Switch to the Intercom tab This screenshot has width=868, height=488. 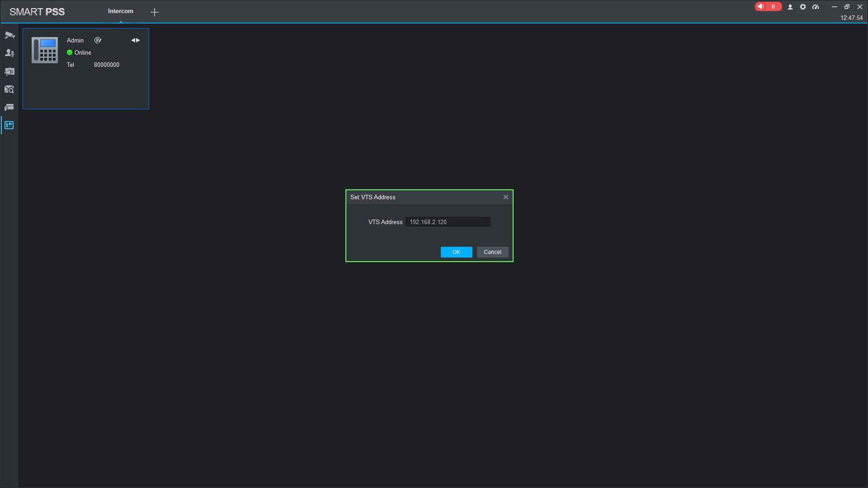[120, 11]
